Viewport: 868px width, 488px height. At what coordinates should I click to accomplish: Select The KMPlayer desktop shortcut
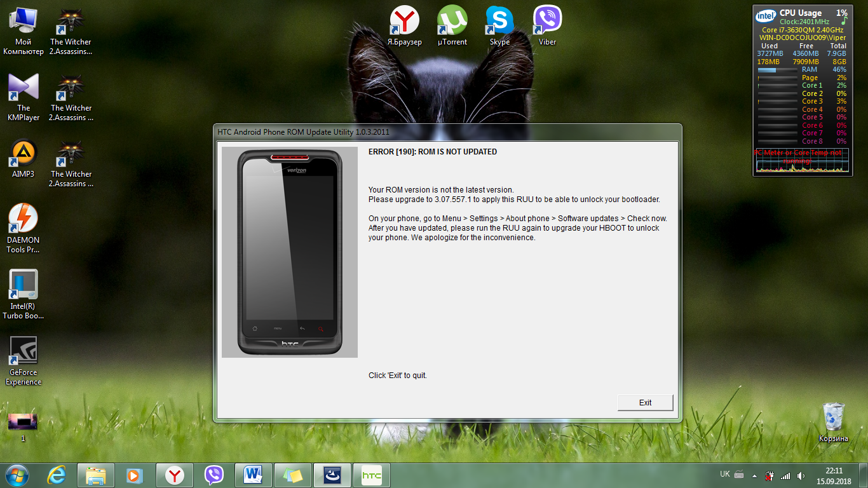click(x=24, y=97)
